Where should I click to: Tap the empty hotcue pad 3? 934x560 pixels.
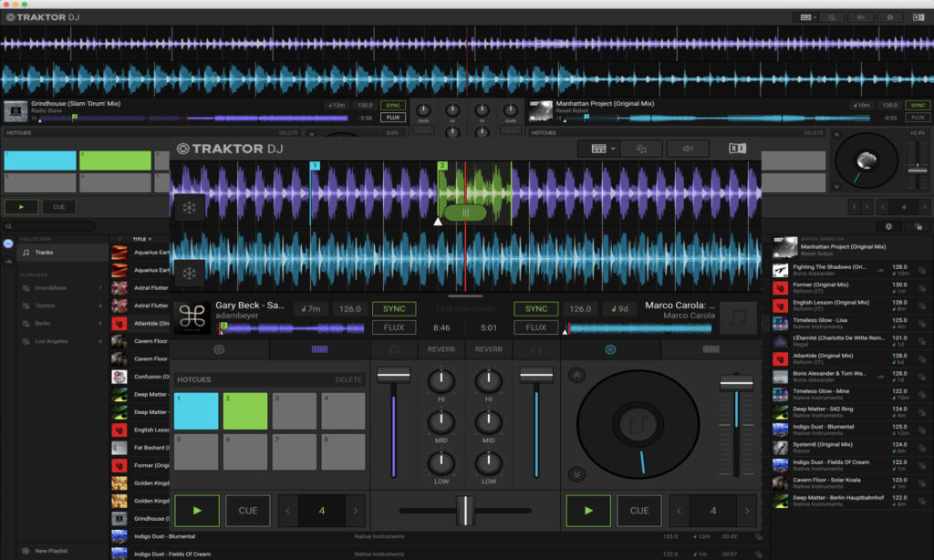[x=295, y=411]
